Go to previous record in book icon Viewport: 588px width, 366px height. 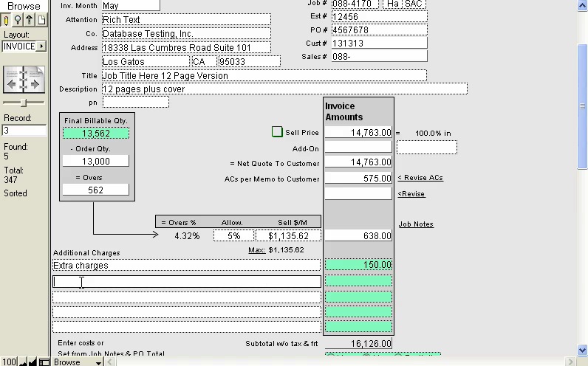point(12,84)
